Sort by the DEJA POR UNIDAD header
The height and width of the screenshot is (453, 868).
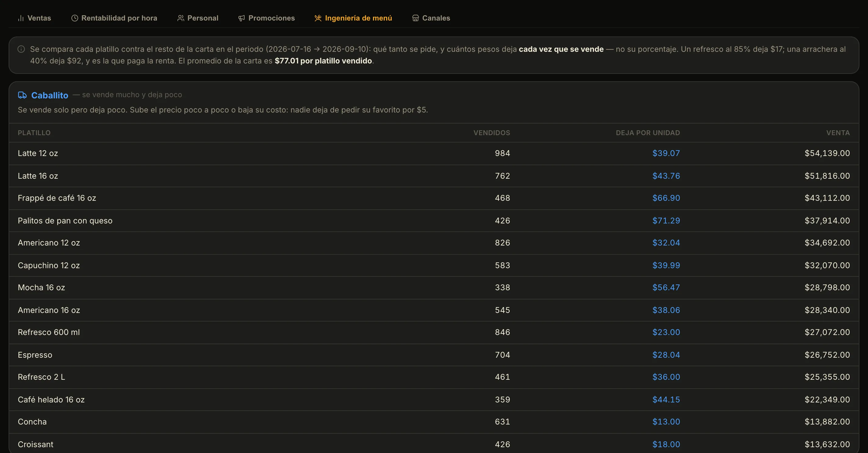[x=648, y=133]
